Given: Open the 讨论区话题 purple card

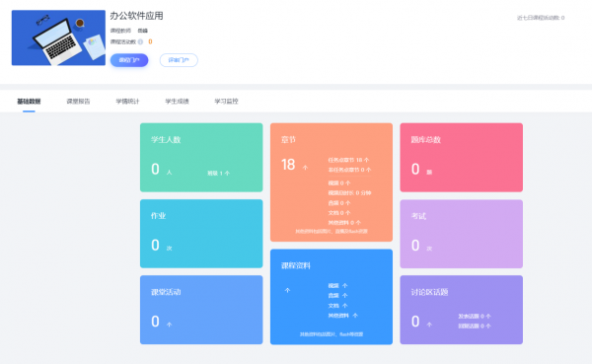Looking at the screenshot, I should point(462,310).
